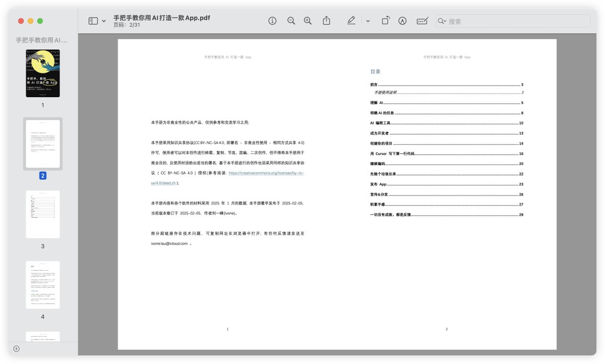Open search options magnifier dropdown

click(442, 21)
